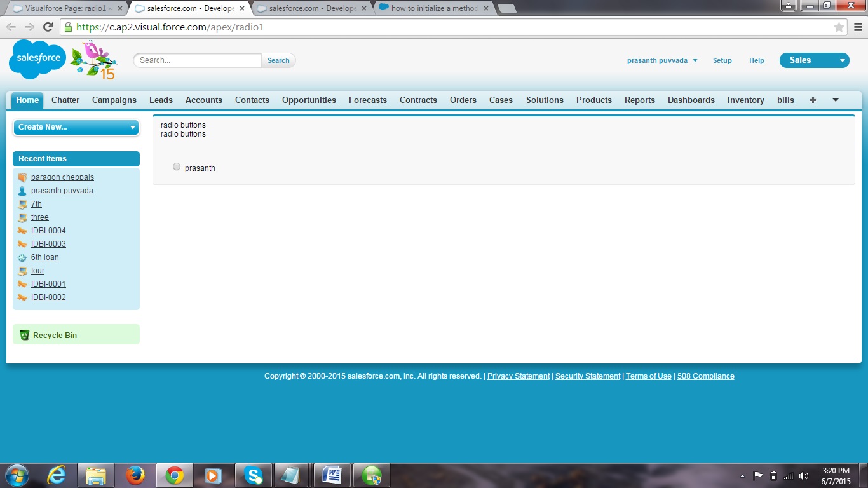Click the Salesforce search input field
The width and height of the screenshot is (868, 488).
(198, 60)
